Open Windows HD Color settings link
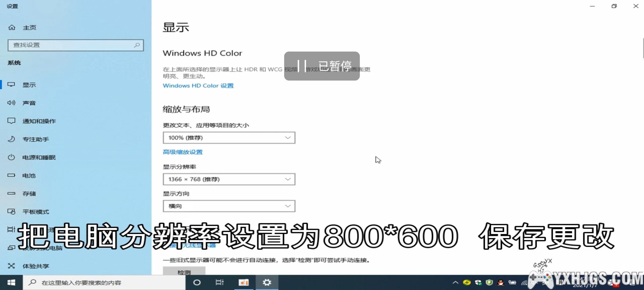 click(x=198, y=86)
